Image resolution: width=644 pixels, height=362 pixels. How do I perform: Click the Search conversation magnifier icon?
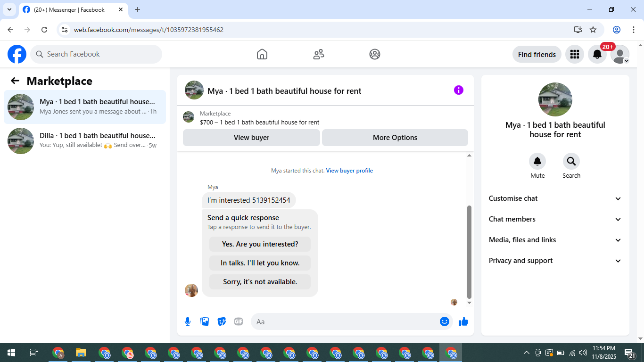point(571,162)
